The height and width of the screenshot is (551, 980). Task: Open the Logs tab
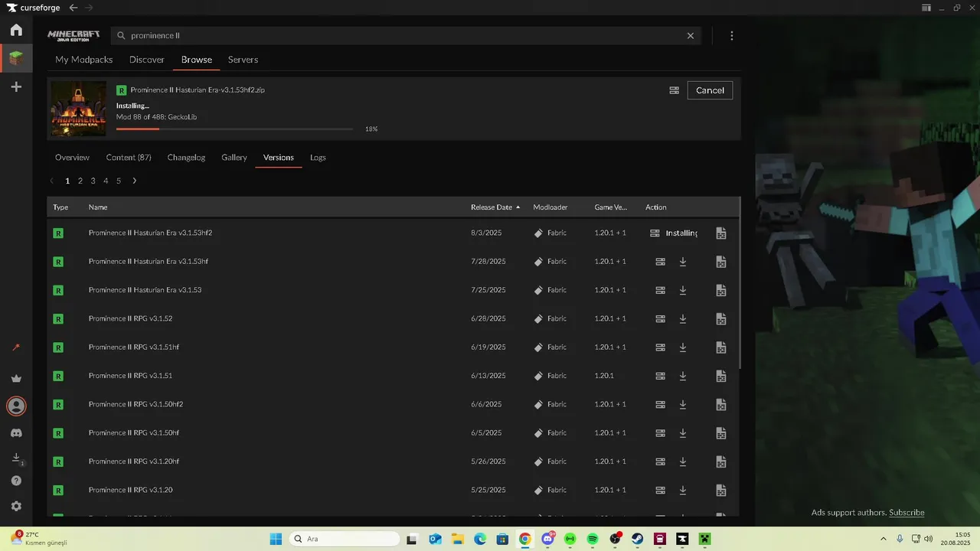point(318,158)
